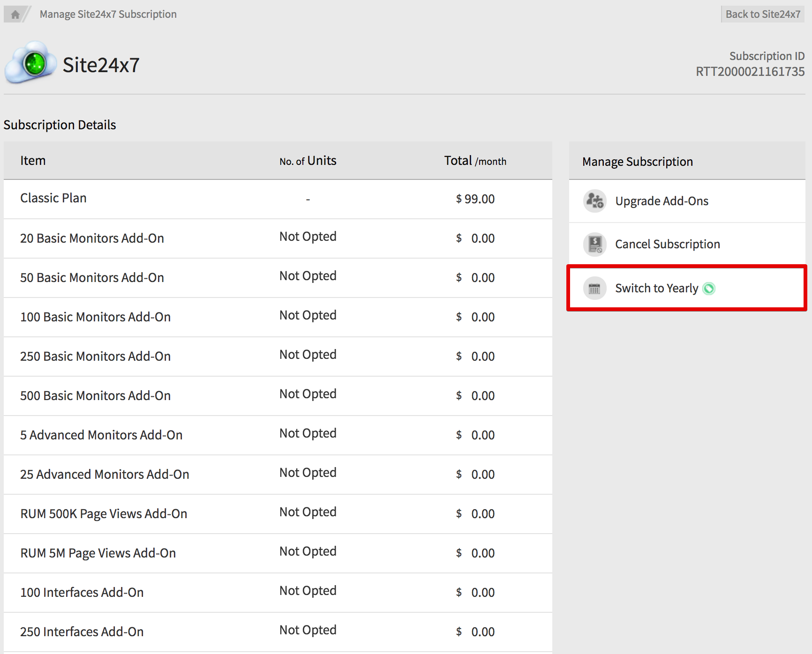Click the Item column header
Image resolution: width=812 pixels, height=654 pixels.
click(33, 161)
